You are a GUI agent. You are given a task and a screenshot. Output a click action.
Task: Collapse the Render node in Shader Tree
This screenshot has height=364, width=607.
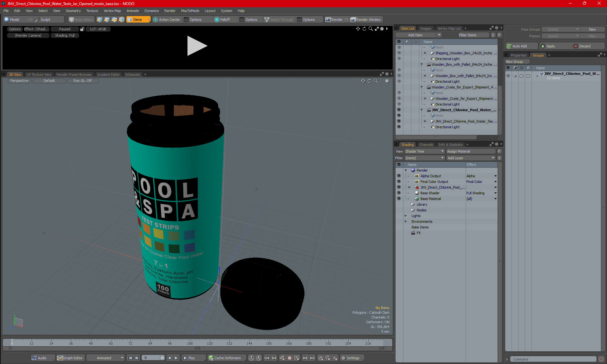406,170
